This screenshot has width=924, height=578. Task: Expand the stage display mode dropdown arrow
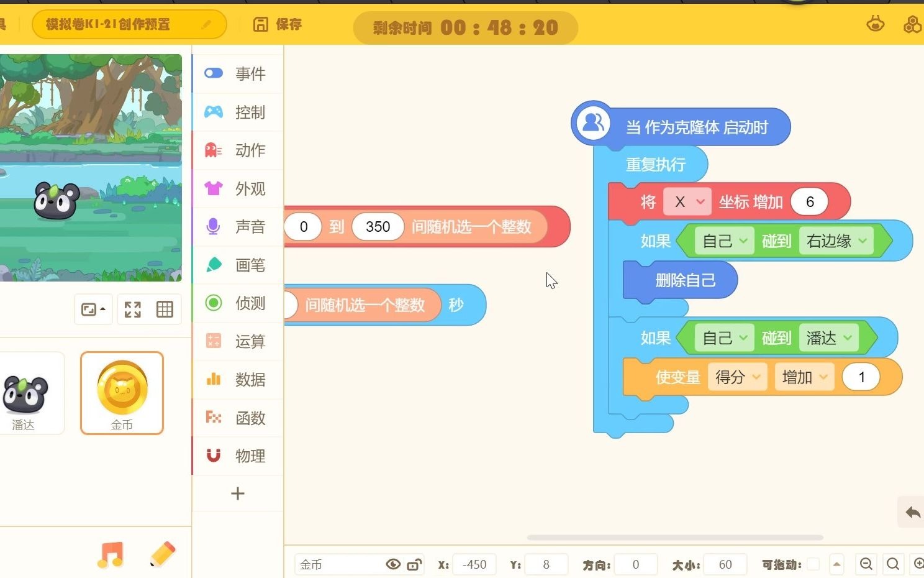(x=102, y=309)
